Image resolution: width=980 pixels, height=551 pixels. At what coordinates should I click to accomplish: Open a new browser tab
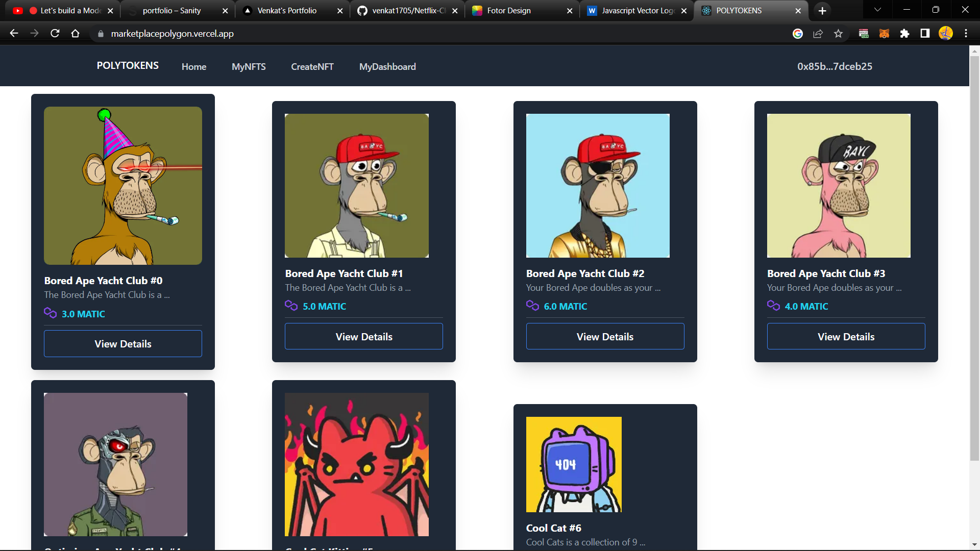click(822, 11)
